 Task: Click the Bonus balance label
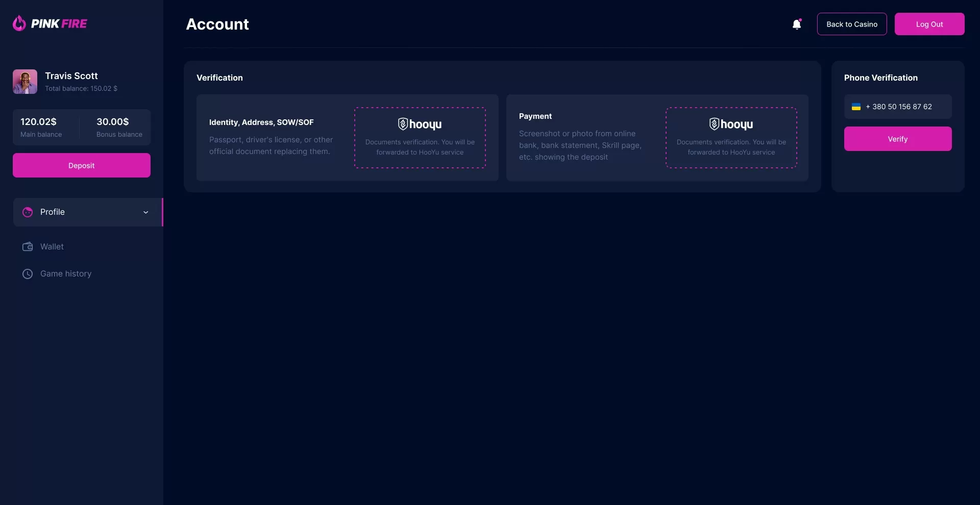click(x=119, y=134)
